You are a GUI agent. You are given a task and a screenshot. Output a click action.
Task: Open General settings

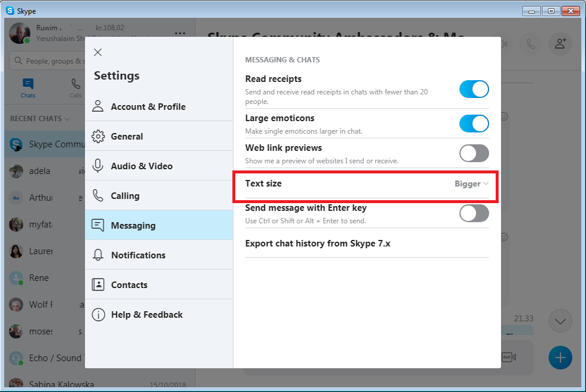tap(159, 136)
